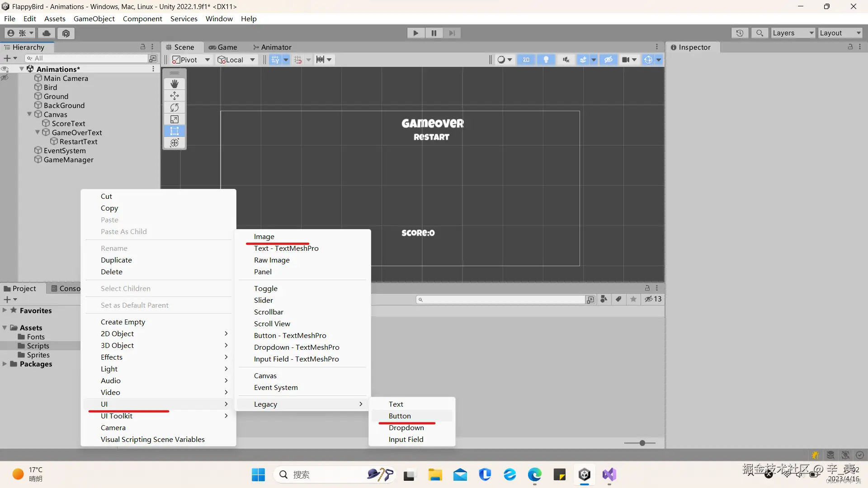Viewport: 868px width, 488px height.
Task: Select the Hand view tool
Action: [x=175, y=84]
